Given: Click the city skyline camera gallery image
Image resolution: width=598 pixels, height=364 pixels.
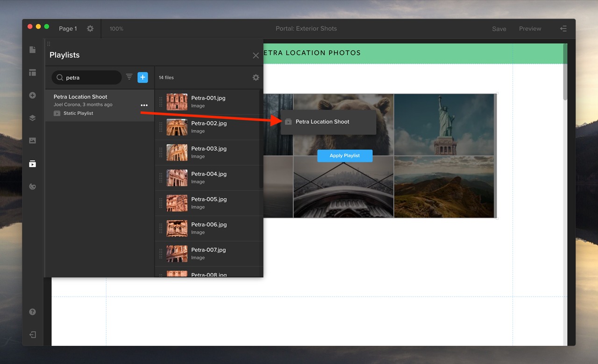Looking at the screenshot, I should [x=343, y=187].
